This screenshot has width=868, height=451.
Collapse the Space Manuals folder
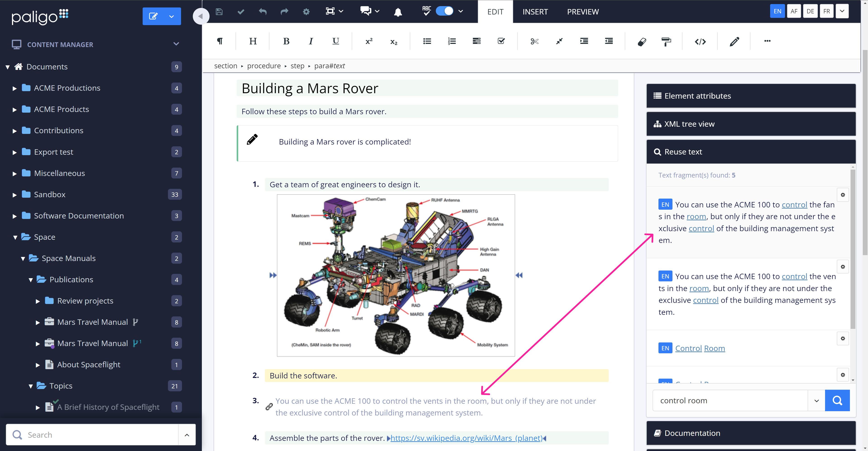(x=23, y=259)
